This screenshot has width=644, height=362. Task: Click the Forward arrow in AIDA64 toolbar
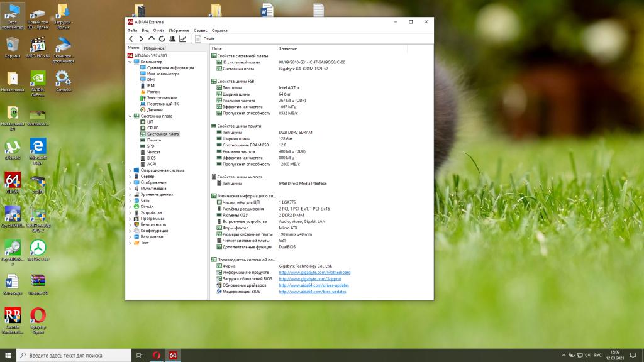(141, 38)
